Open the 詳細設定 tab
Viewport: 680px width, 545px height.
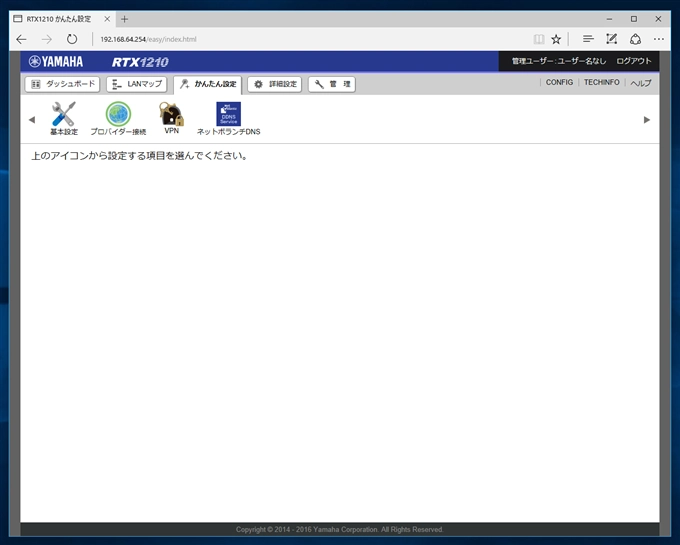275,84
